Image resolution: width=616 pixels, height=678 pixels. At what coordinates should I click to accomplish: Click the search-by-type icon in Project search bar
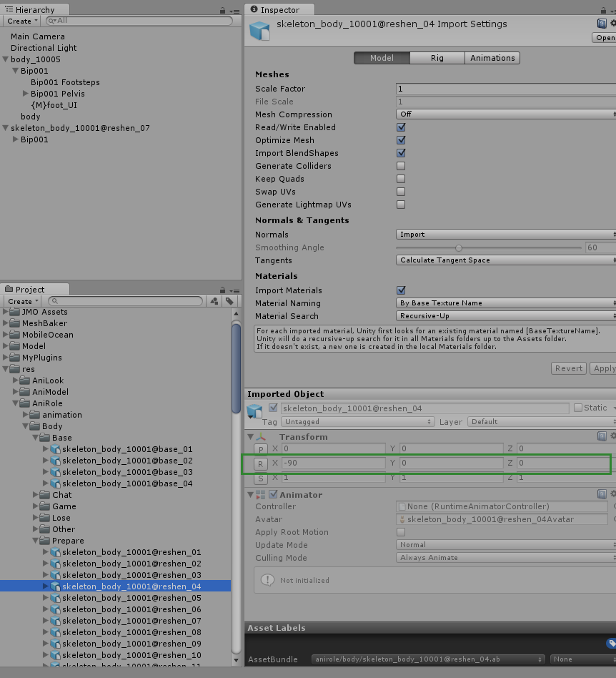click(x=215, y=301)
